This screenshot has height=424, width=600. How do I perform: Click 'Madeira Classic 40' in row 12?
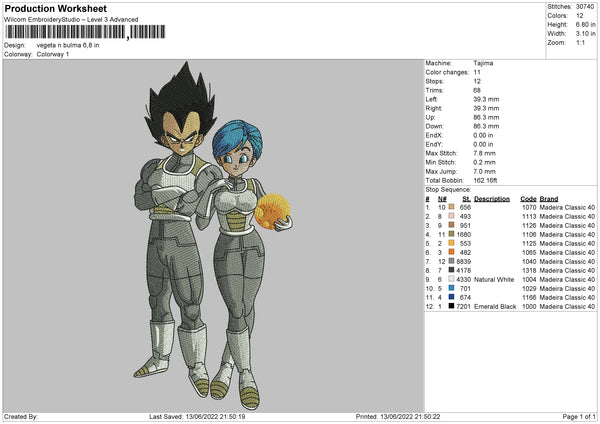point(567,307)
